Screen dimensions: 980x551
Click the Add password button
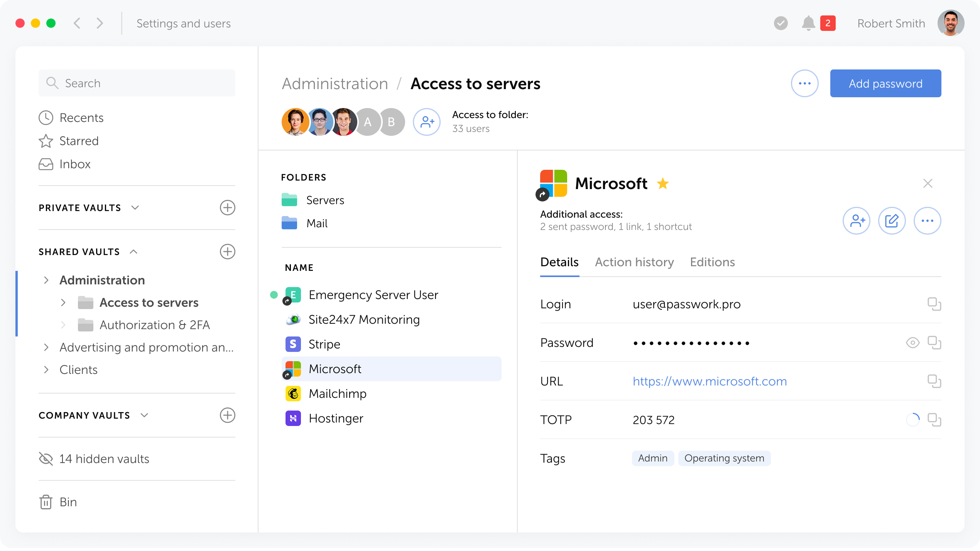(x=885, y=83)
